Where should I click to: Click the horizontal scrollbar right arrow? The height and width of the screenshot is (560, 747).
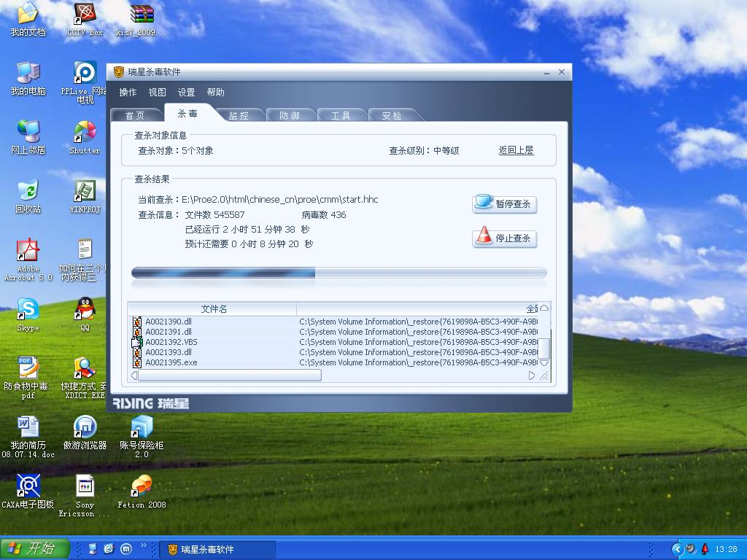[532, 376]
